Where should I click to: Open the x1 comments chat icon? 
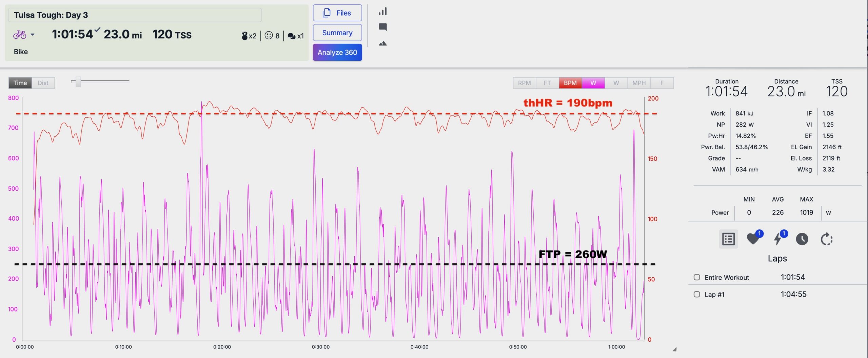pos(295,36)
